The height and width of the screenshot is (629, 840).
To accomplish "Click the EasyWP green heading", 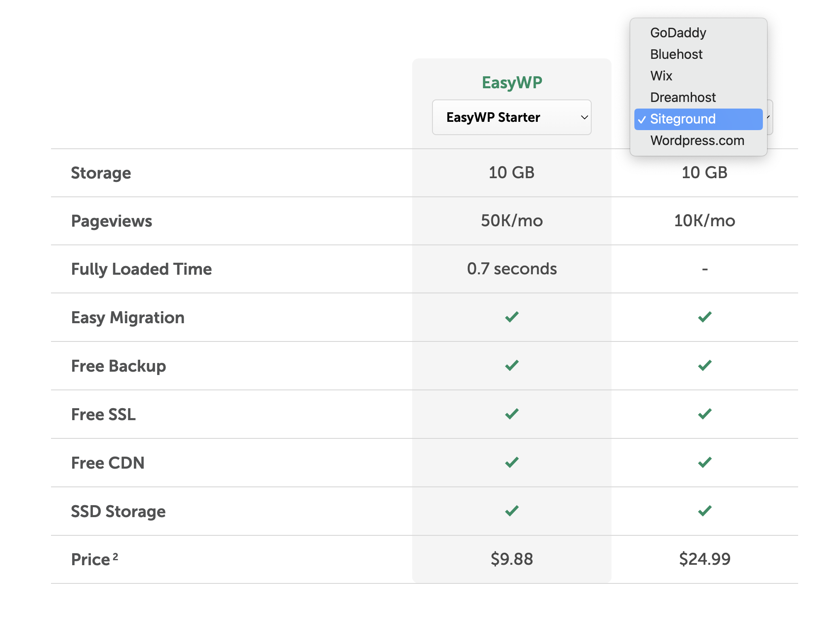I will pos(512,82).
